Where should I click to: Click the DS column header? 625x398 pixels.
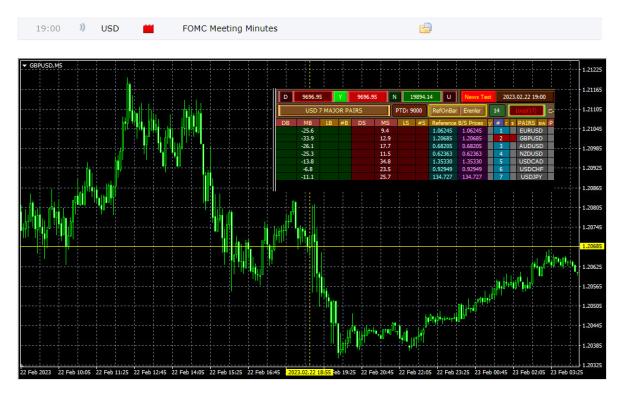point(362,123)
